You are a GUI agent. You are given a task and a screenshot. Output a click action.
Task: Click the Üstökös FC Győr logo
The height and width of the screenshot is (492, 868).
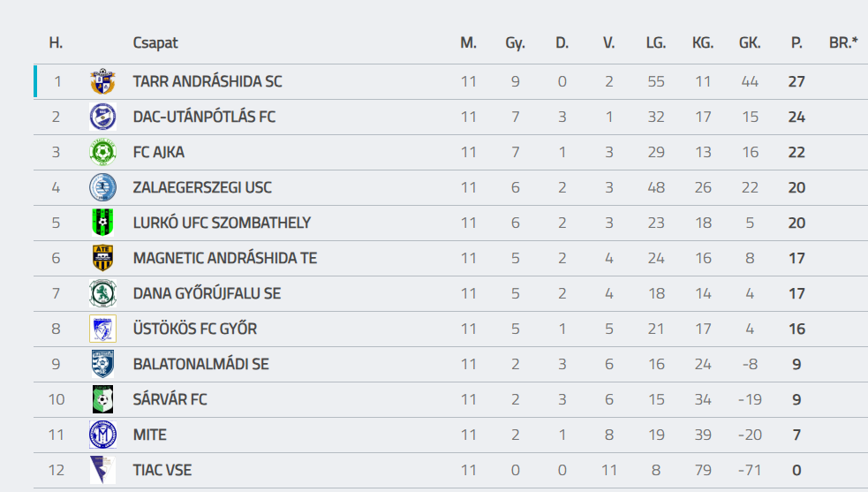coord(102,329)
